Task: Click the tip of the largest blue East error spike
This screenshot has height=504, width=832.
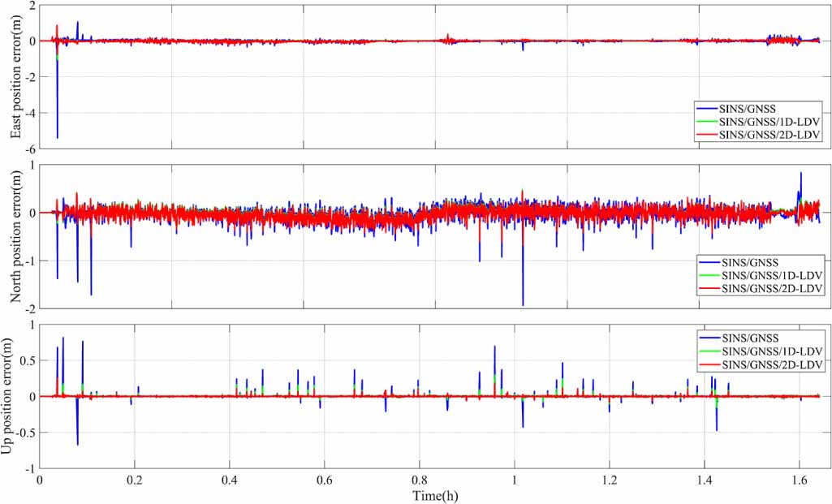Action: pyautogui.click(x=57, y=138)
